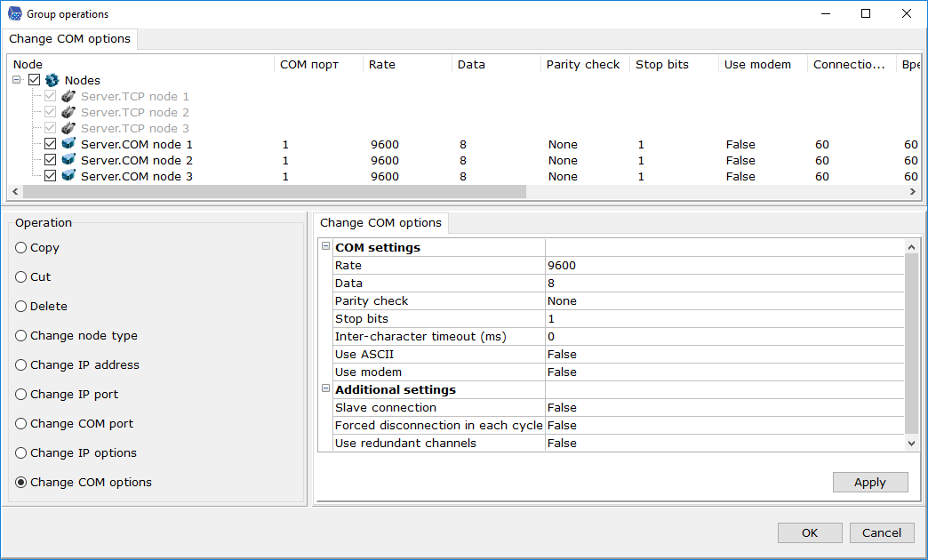Image resolution: width=928 pixels, height=560 pixels.
Task: Uncheck Server.COM node 2 checkbox
Action: [51, 160]
